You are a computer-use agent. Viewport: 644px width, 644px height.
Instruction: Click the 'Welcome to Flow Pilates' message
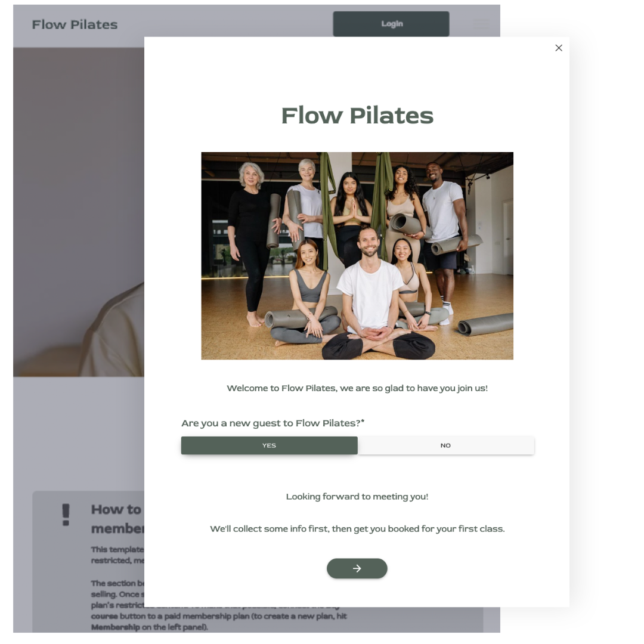coord(357,388)
